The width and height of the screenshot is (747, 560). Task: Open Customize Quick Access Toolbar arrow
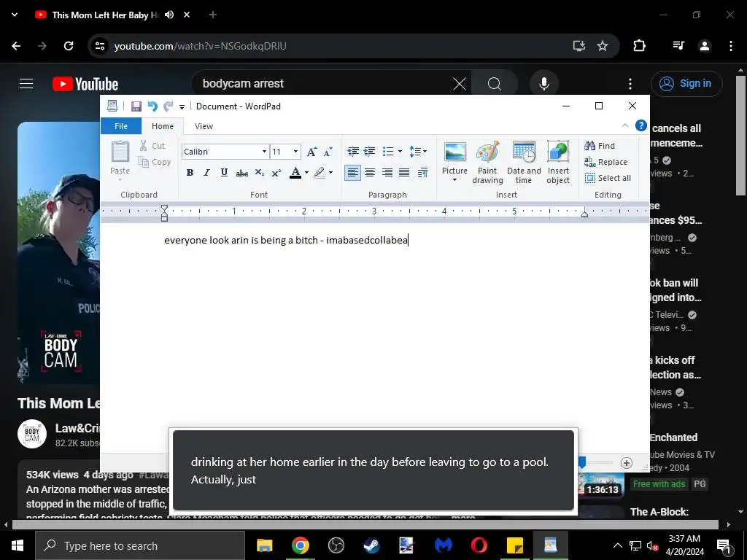click(182, 106)
